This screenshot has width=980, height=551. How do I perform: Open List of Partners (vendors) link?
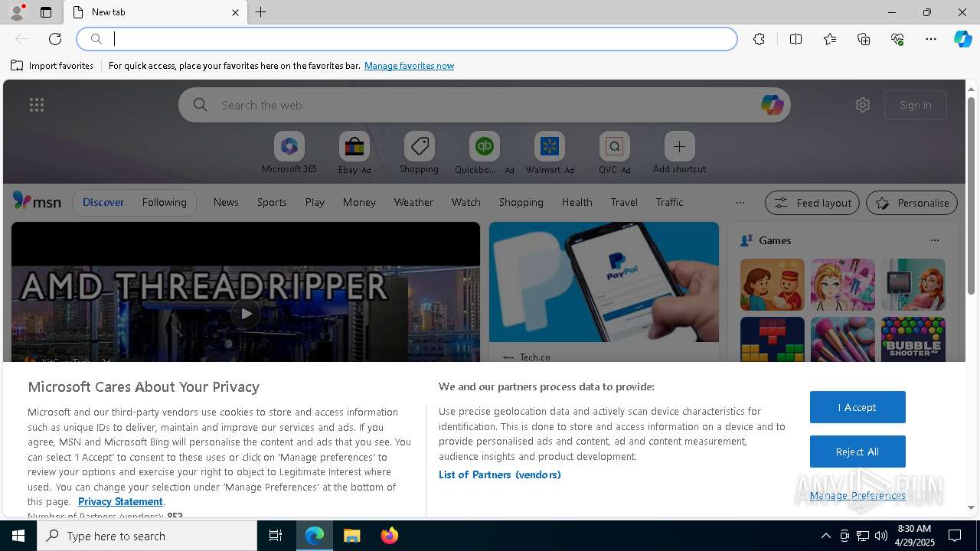[499, 474]
